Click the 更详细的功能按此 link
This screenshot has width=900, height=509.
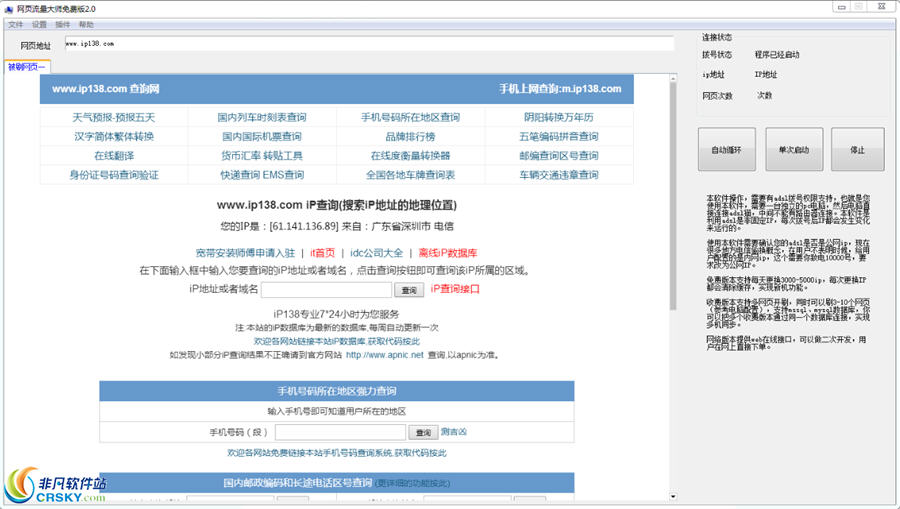point(412,483)
